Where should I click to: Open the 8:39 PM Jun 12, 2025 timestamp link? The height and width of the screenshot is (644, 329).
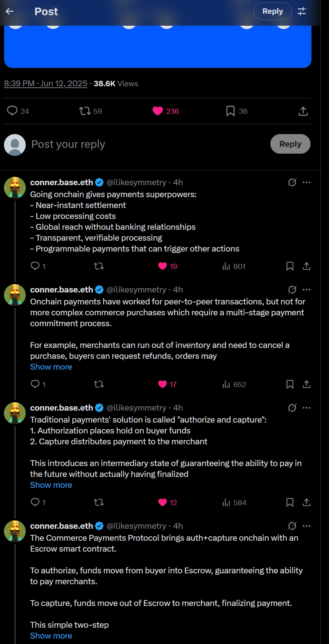[x=46, y=84]
